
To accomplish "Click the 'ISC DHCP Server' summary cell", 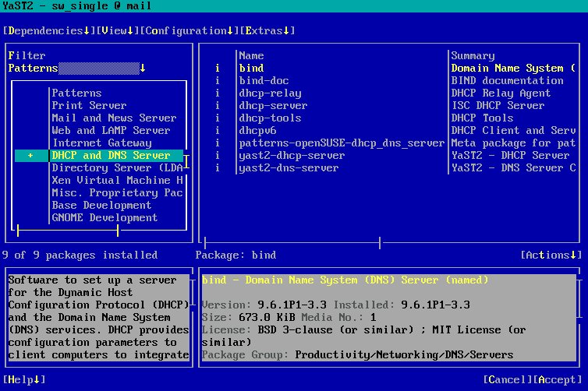I will click(498, 105).
